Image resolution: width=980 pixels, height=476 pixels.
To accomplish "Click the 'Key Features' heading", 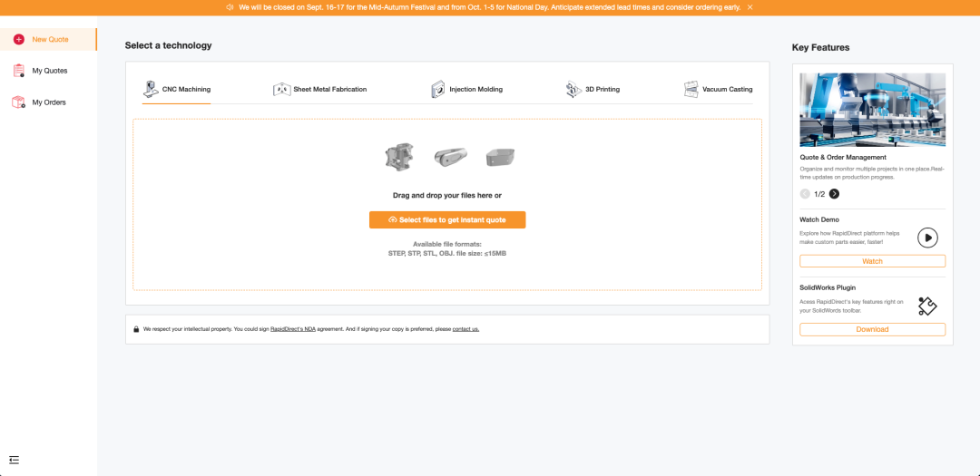I will point(820,47).
